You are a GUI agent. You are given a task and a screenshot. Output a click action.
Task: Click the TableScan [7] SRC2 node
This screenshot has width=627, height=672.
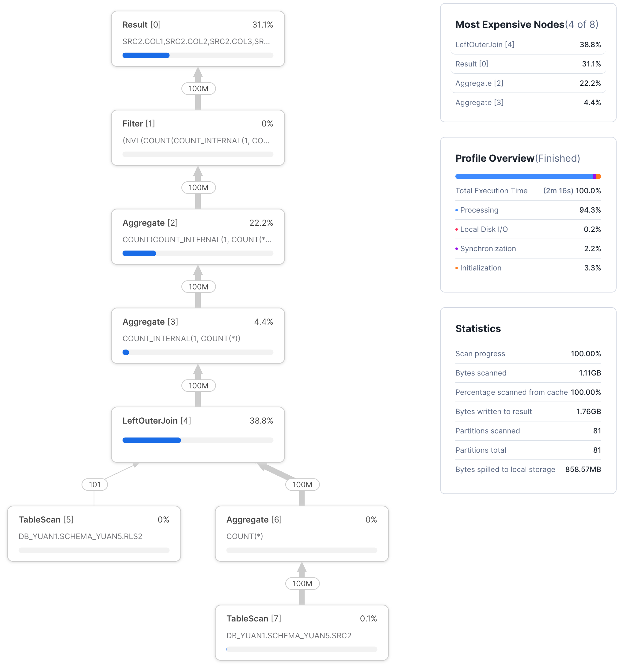pyautogui.click(x=301, y=632)
